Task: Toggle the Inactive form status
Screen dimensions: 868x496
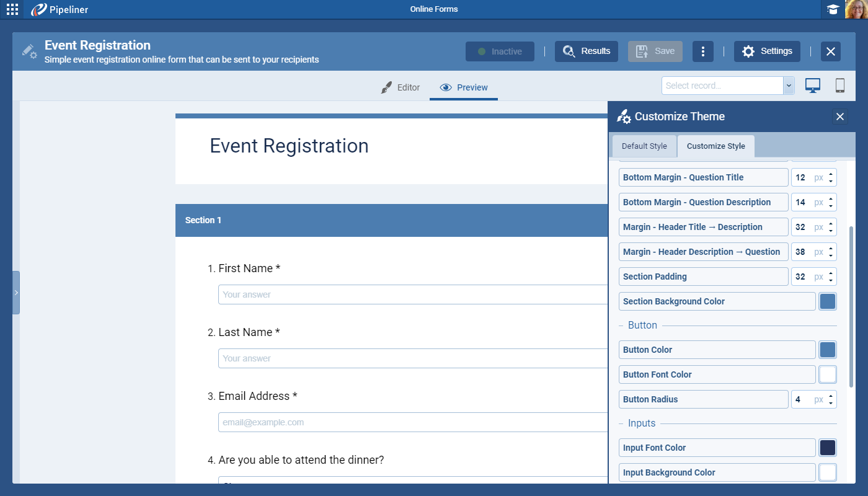Action: (500, 51)
